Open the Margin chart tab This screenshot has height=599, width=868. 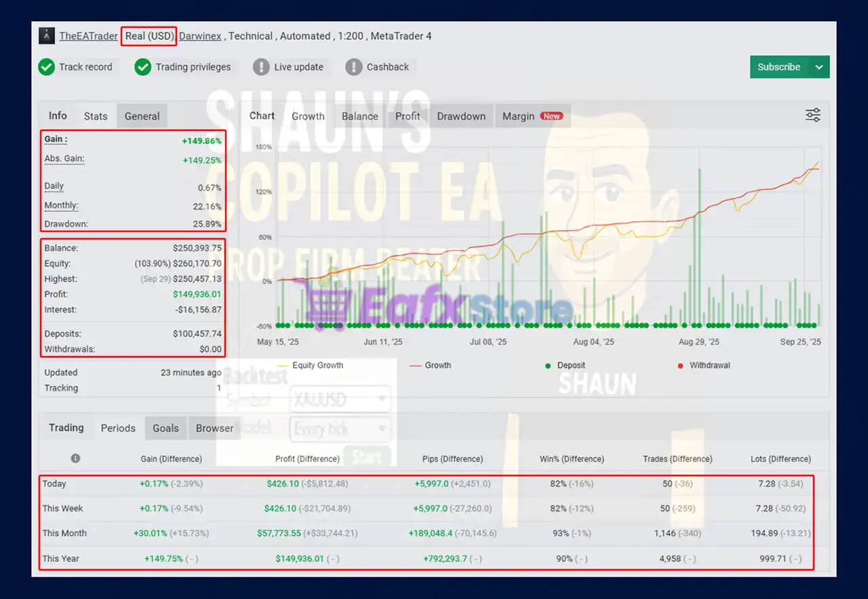(x=533, y=116)
